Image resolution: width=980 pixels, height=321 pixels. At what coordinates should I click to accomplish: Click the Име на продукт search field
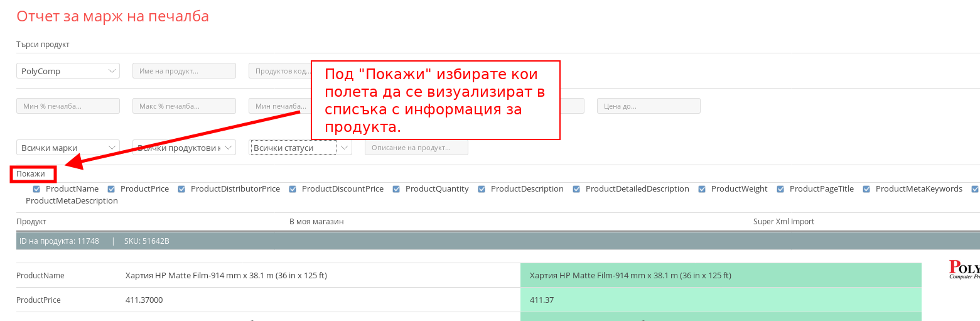point(183,71)
